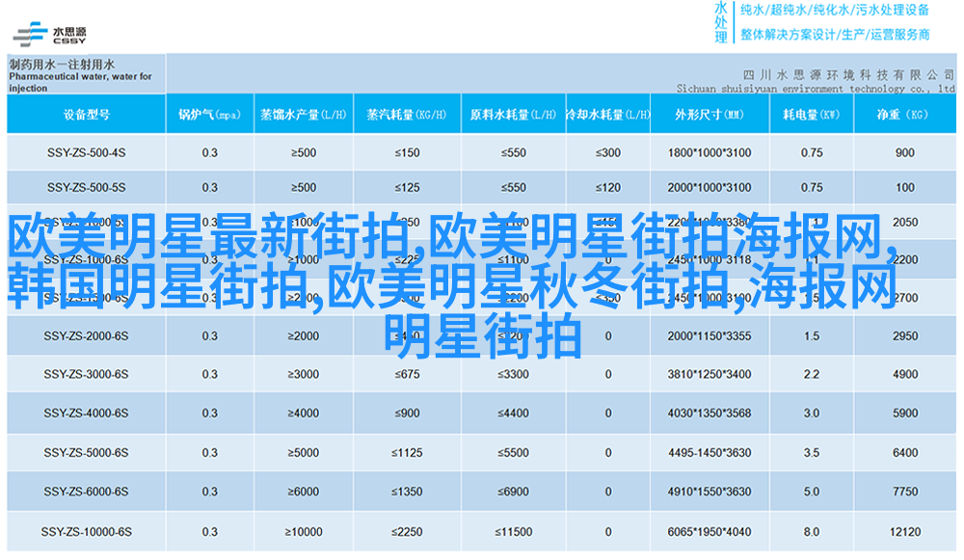Select the SSY-ZS-3000-6S model cell
Viewport: 964px width, 560px height.
[x=86, y=374]
